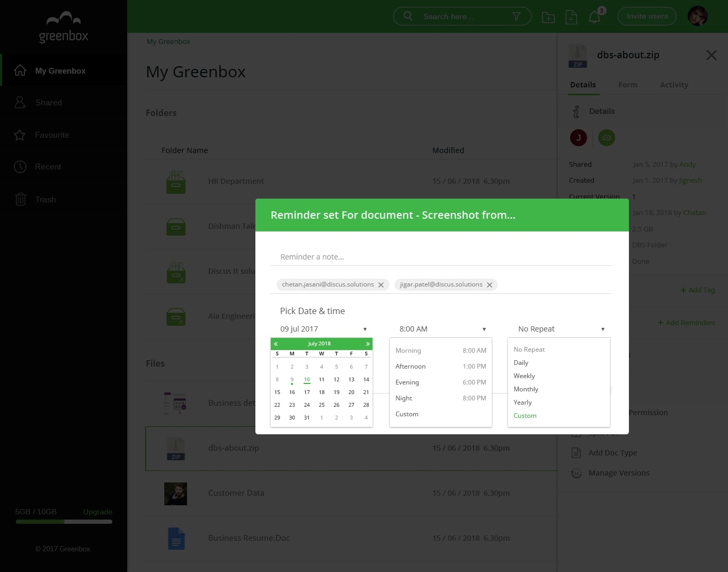Select July 10 in calendar

[x=307, y=380]
